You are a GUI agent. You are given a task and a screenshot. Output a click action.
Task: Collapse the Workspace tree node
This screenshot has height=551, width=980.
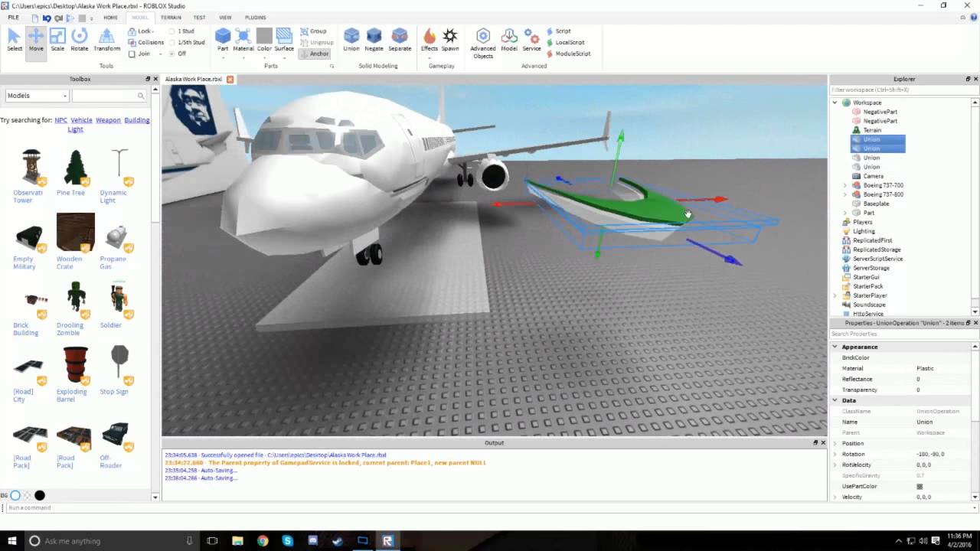click(x=835, y=103)
